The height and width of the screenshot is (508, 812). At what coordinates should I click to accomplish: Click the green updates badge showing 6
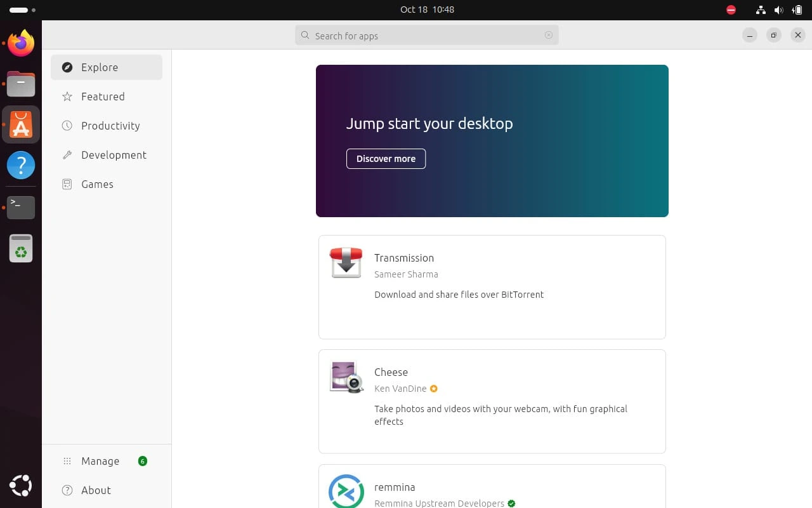point(143,461)
